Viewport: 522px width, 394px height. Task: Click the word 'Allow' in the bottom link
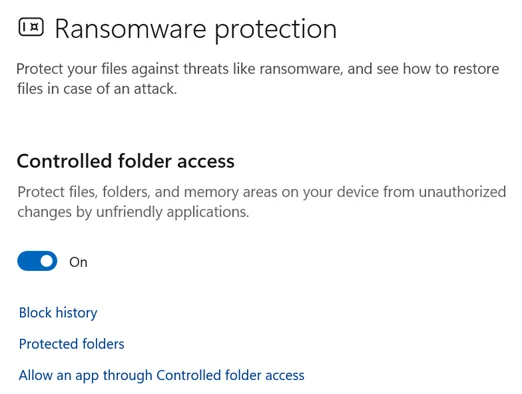point(35,375)
